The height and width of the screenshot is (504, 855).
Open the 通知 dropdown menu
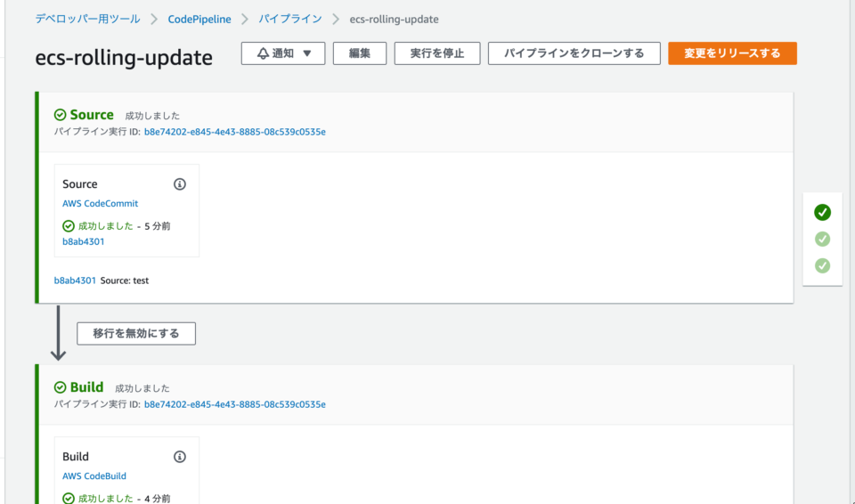tap(307, 53)
